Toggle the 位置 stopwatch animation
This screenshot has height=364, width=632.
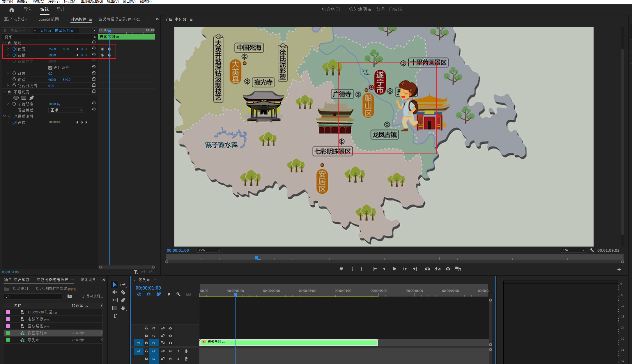14,49
